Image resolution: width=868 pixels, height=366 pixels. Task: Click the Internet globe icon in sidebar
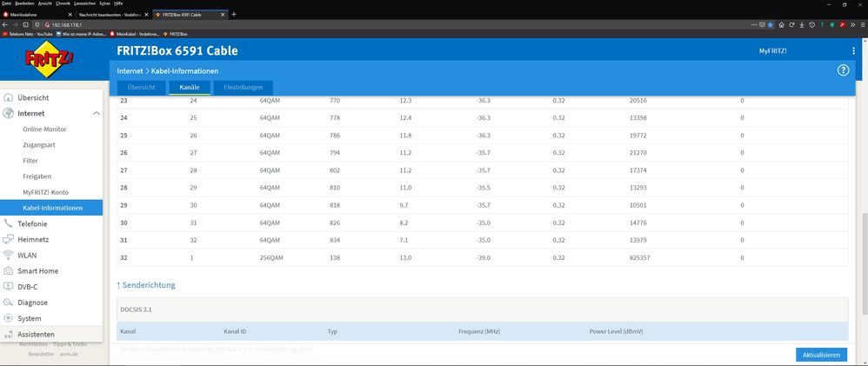9,114
